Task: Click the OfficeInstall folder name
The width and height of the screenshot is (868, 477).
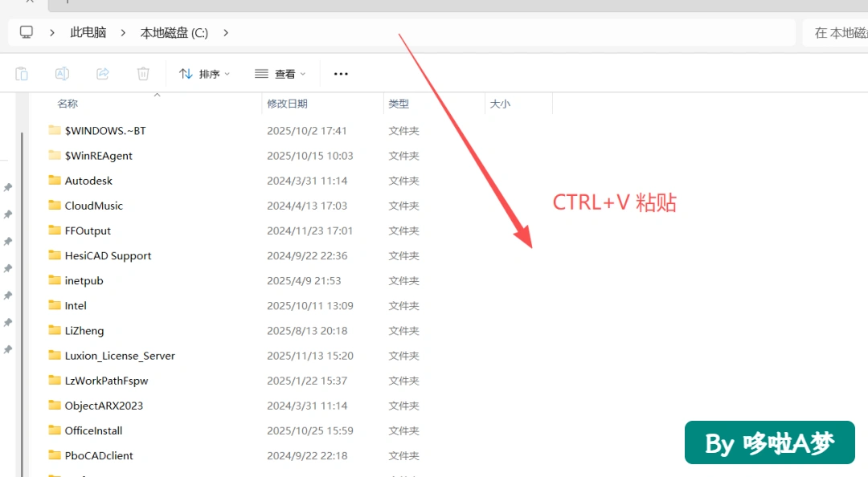Action: tap(93, 430)
